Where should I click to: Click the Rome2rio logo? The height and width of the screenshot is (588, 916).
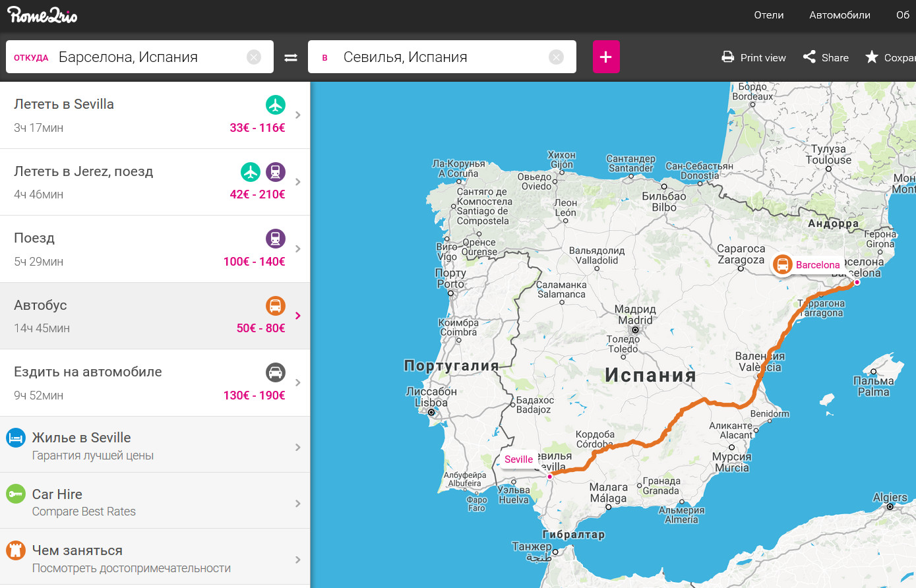(x=42, y=15)
